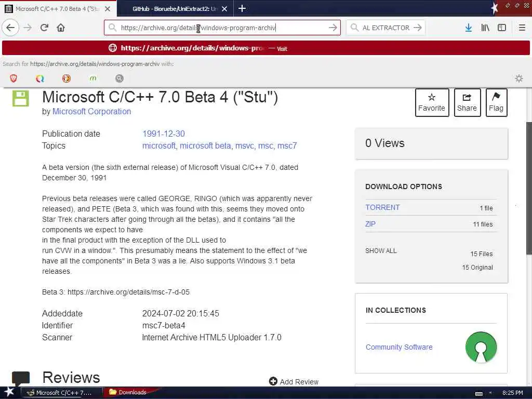Click the Community Software green keyhole logo
Image resolution: width=532 pixels, height=399 pixels.
(481, 347)
